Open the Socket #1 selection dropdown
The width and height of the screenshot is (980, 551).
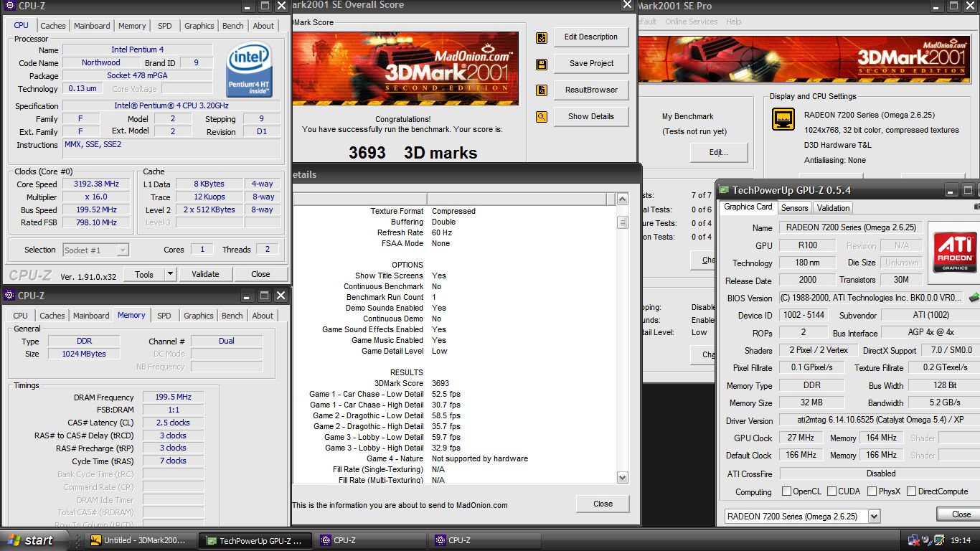pyautogui.click(x=123, y=250)
